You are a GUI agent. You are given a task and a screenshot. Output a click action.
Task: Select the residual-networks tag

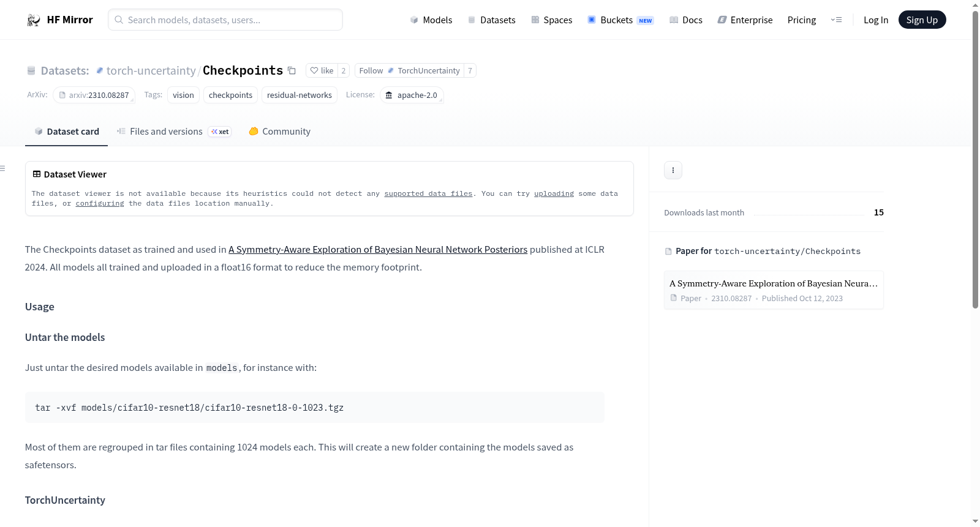[300, 95]
